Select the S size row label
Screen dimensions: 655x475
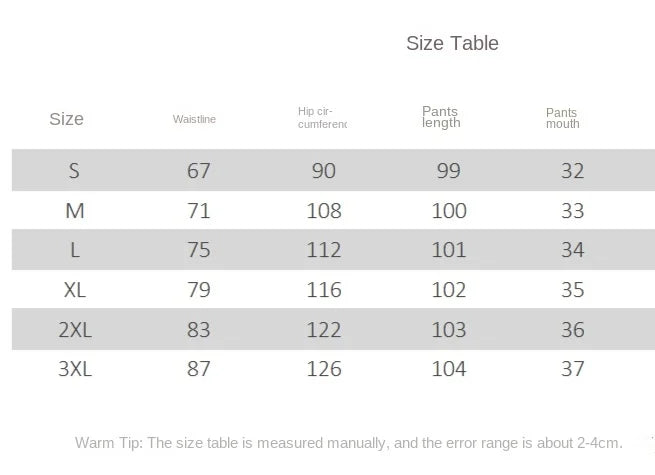coord(74,170)
